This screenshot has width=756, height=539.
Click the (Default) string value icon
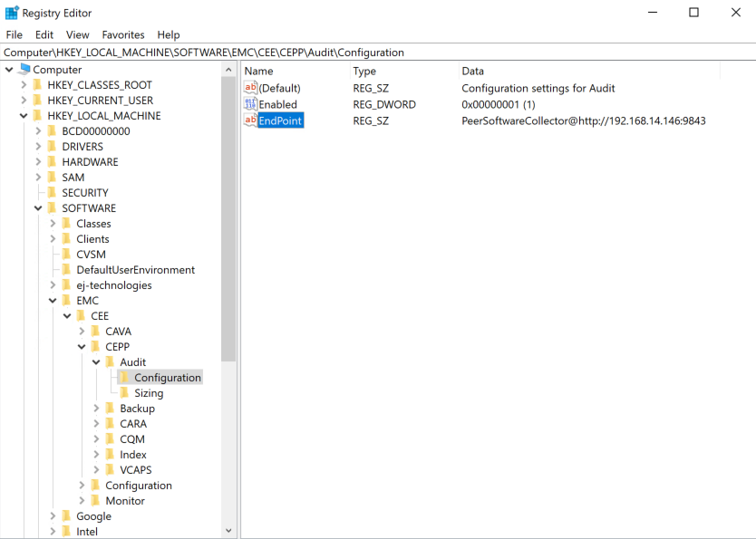(x=250, y=88)
